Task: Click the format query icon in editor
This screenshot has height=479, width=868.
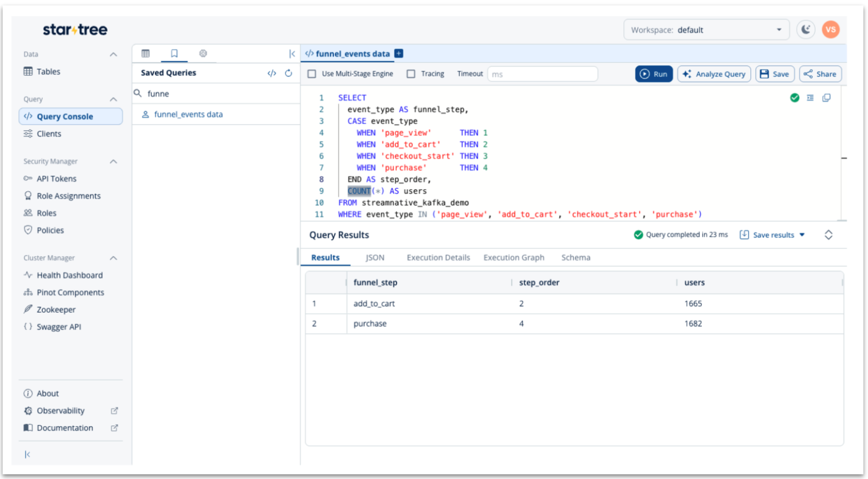Action: click(x=810, y=98)
